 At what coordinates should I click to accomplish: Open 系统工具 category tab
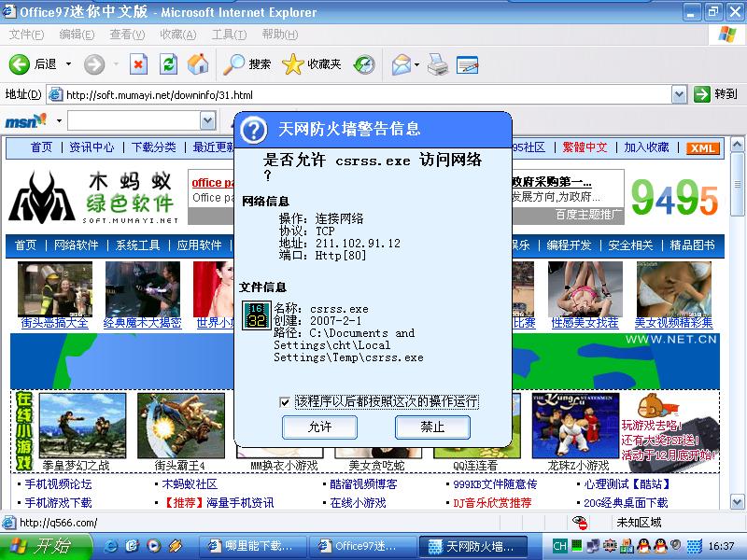click(x=138, y=245)
